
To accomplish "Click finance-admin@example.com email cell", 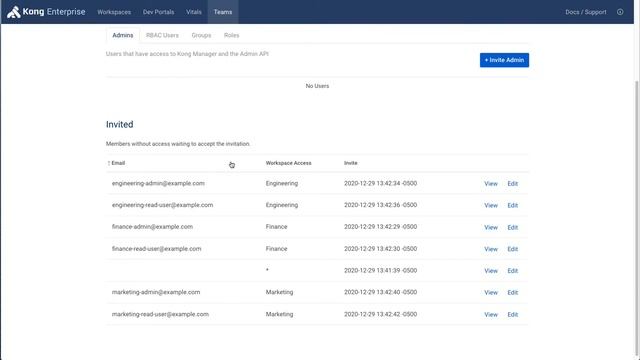I will pyautogui.click(x=152, y=227).
